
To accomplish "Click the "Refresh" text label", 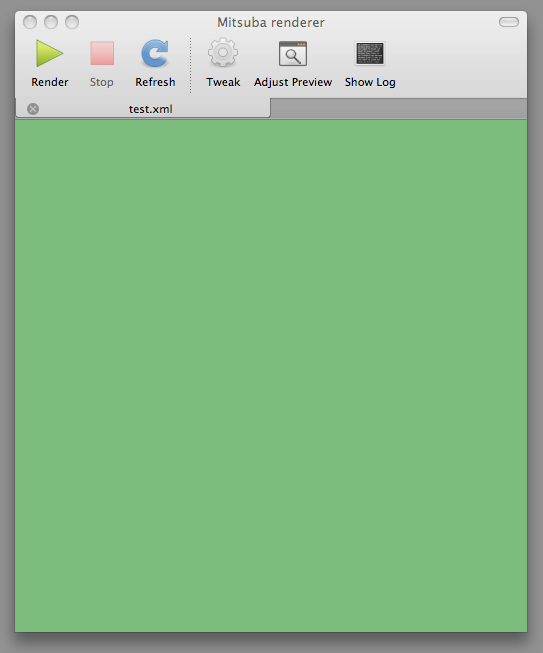I will pyautogui.click(x=155, y=82).
